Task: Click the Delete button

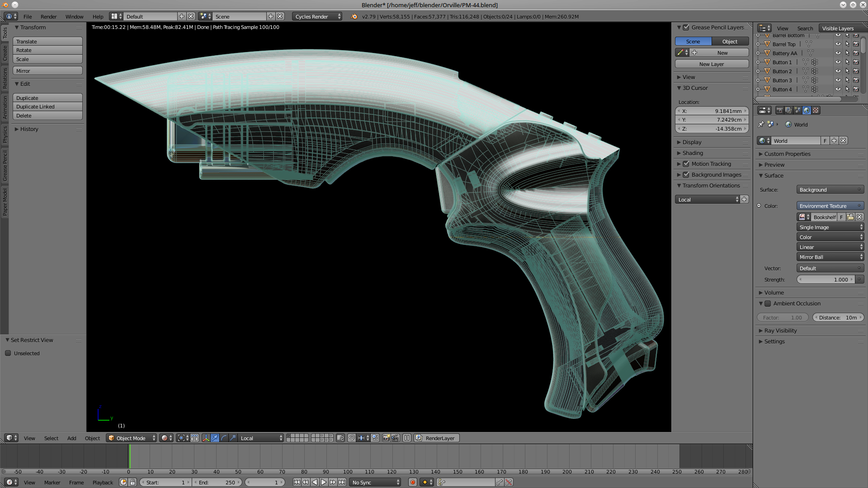Action: [47, 116]
